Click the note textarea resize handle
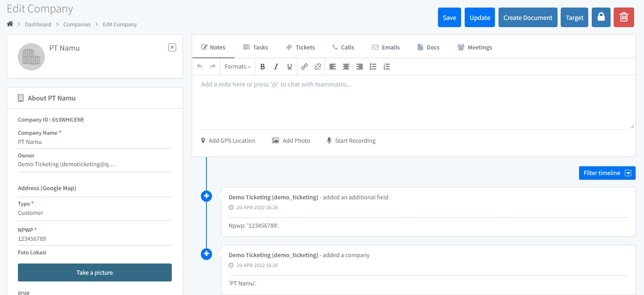Image resolution: width=644 pixels, height=295 pixels. [x=632, y=126]
